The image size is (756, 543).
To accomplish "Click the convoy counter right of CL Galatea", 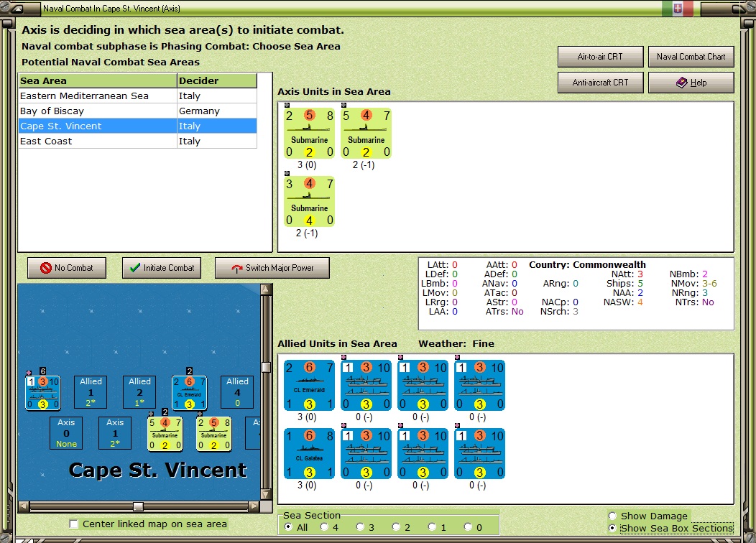I will point(366,454).
